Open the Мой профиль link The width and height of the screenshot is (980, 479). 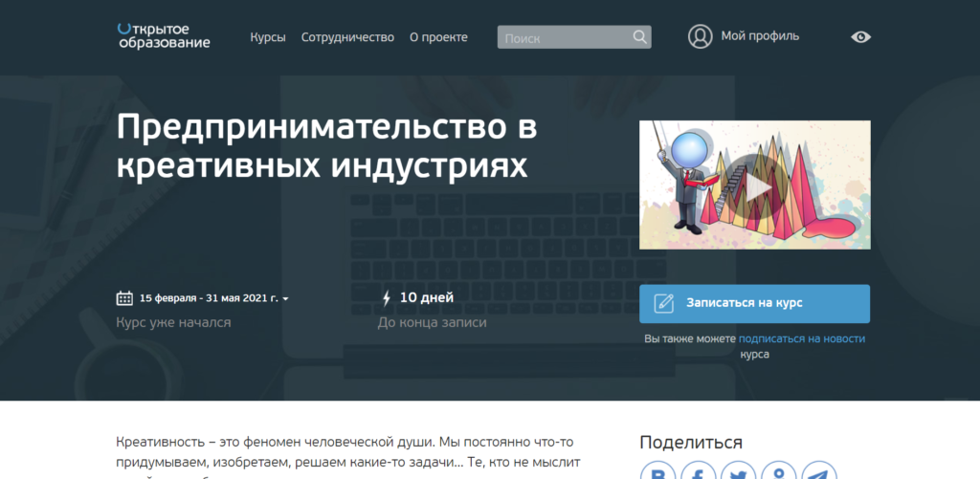coord(760,36)
